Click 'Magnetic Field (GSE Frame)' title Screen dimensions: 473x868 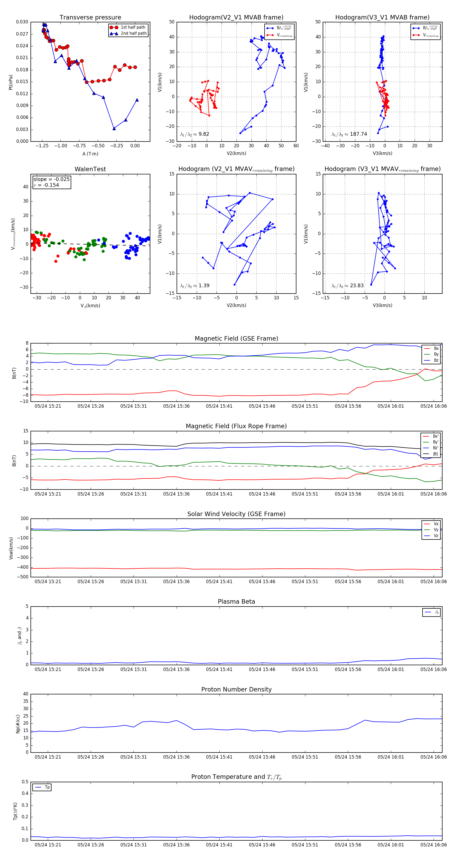coord(236,339)
